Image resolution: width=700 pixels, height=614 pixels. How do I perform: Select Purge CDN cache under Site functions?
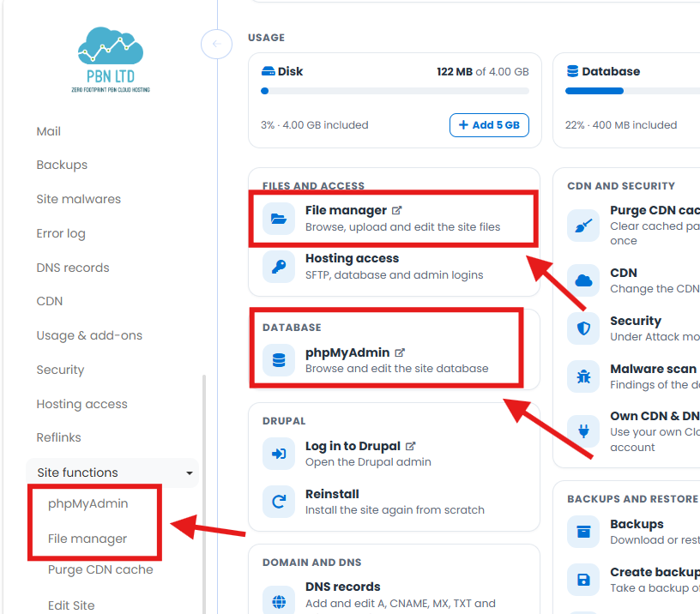click(100, 569)
